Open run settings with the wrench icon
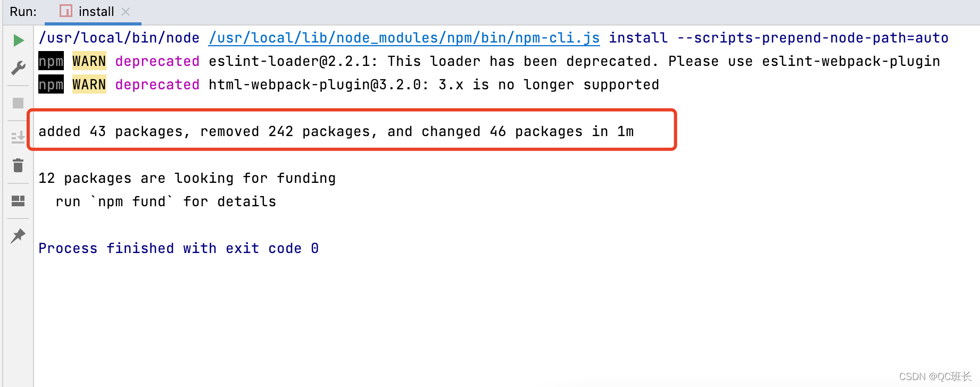This screenshot has width=980, height=387. [18, 67]
